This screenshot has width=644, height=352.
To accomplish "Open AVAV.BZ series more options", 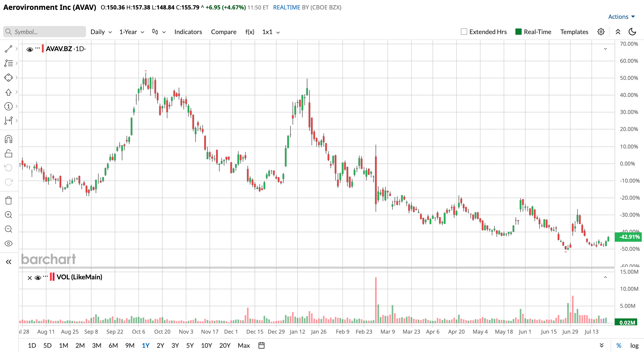I will click(37, 48).
